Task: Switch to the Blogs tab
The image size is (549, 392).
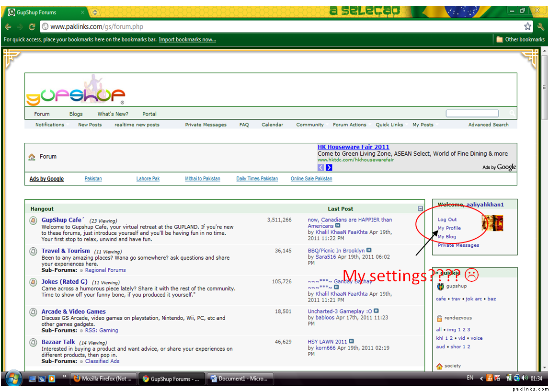Action: 76,114
